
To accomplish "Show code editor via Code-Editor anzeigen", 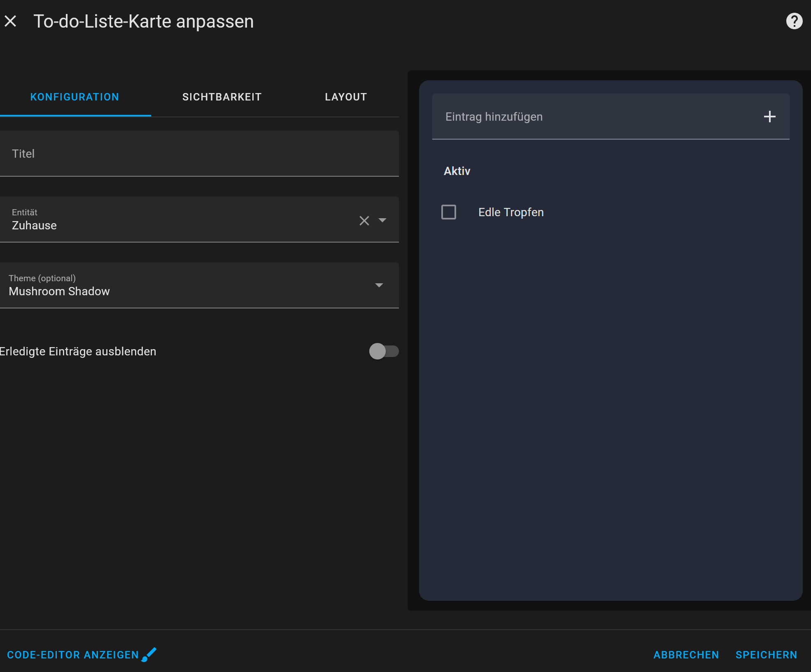I will (x=73, y=655).
